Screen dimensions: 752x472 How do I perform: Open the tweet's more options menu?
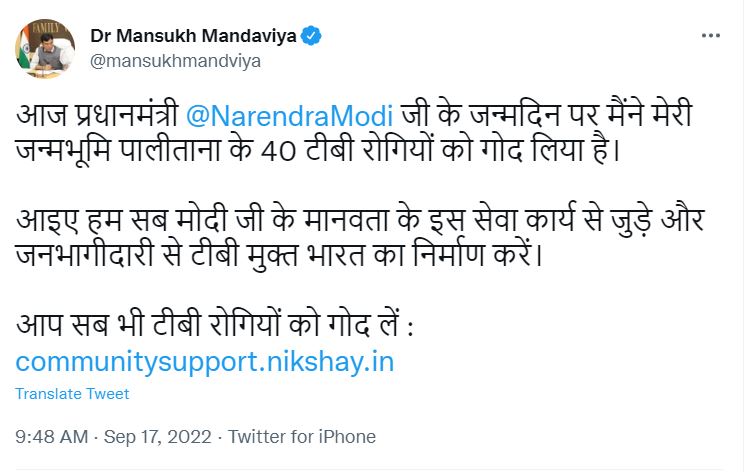click(711, 37)
